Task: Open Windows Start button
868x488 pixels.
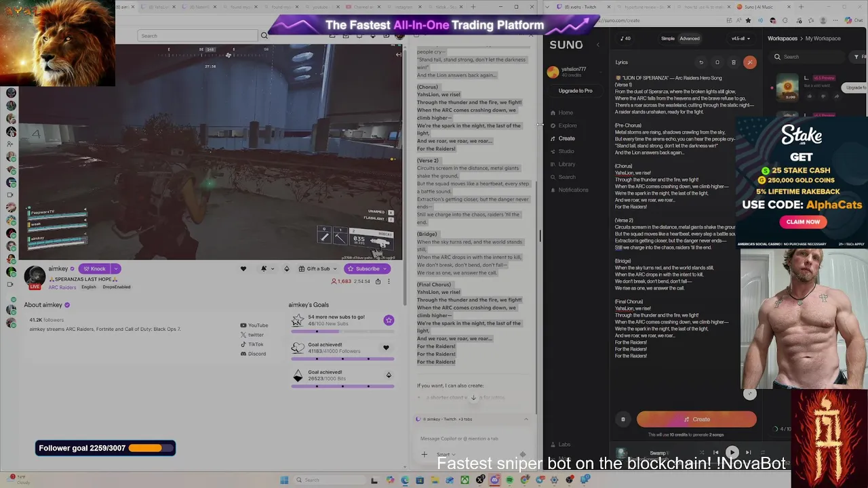Action: tap(284, 481)
